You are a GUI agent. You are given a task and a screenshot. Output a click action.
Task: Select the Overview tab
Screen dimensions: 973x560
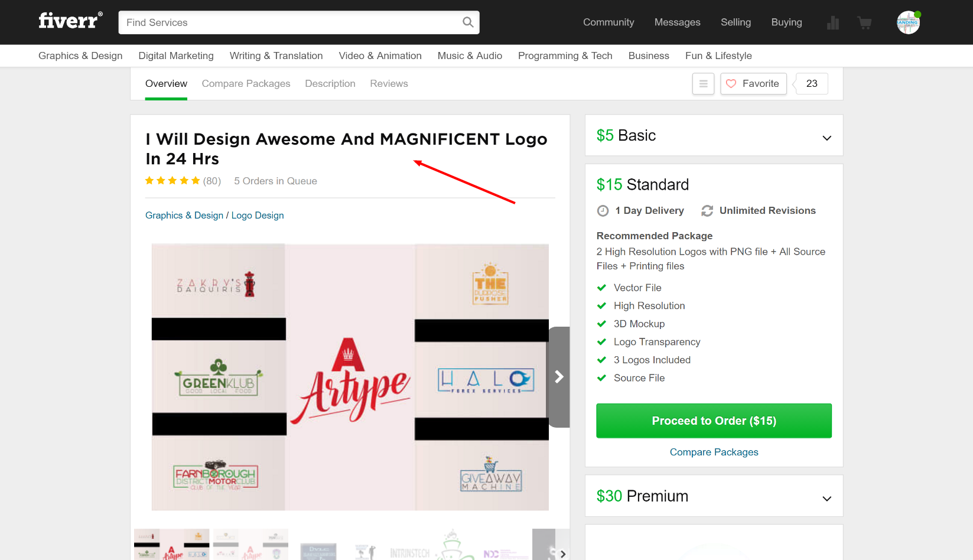click(166, 84)
